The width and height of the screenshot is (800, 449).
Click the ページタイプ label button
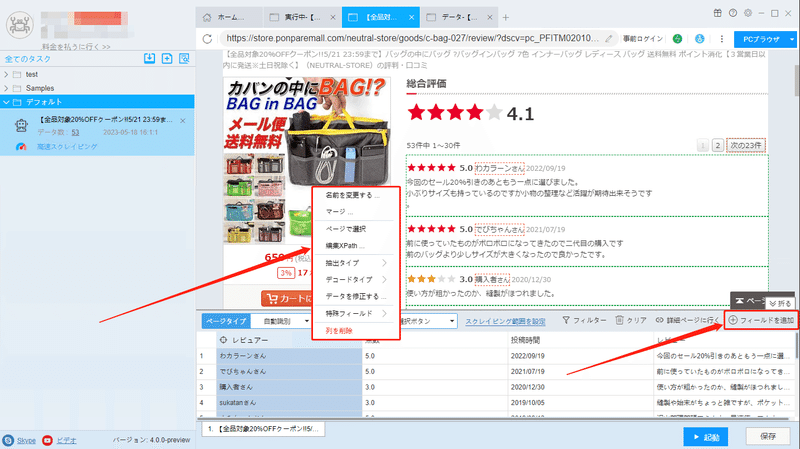click(226, 321)
